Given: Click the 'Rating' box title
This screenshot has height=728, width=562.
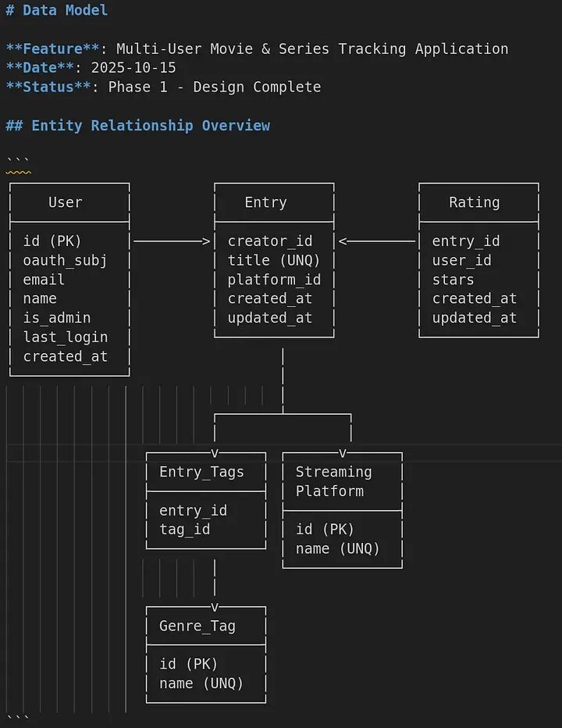Looking at the screenshot, I should tap(475, 202).
